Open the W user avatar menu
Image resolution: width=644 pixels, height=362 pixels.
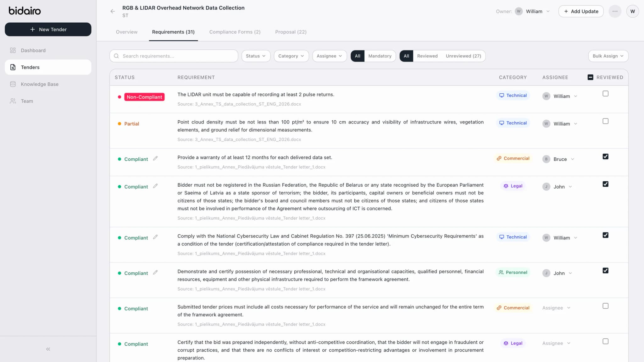(632, 11)
